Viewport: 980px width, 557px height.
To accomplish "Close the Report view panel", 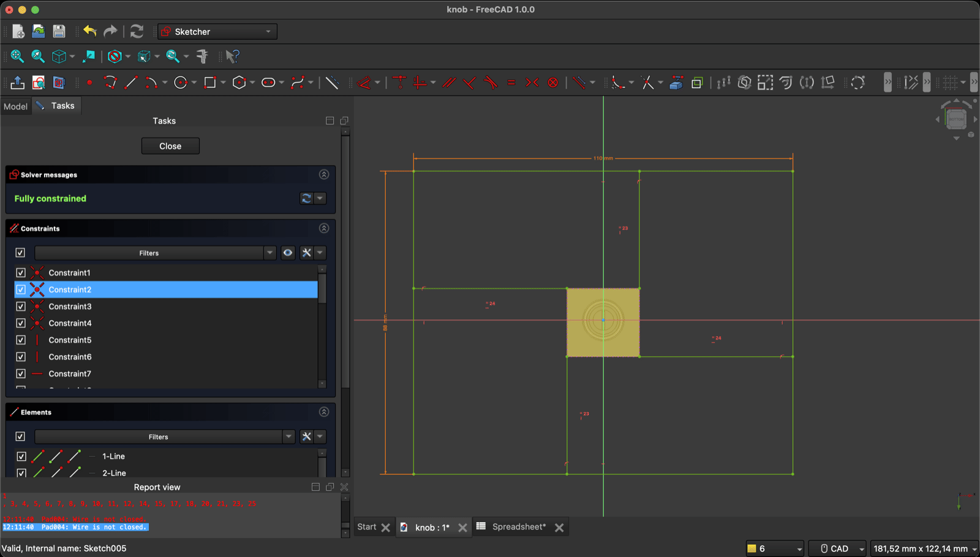I will pos(344,487).
